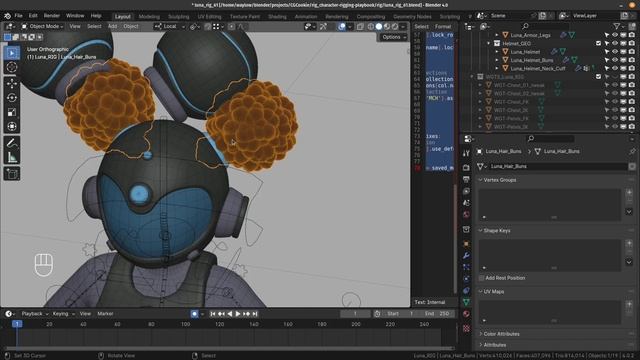Collapse the UV Maps panel

pos(480,292)
